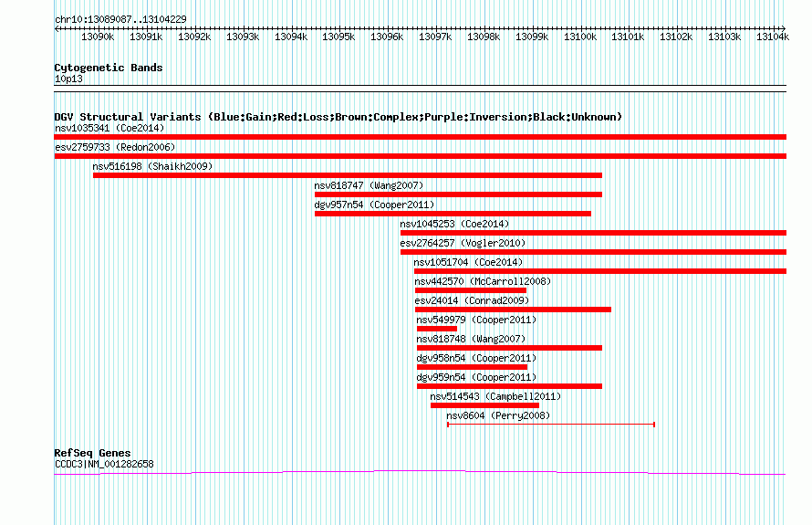
Task: Click the 13096k ruler position
Action: (x=387, y=37)
